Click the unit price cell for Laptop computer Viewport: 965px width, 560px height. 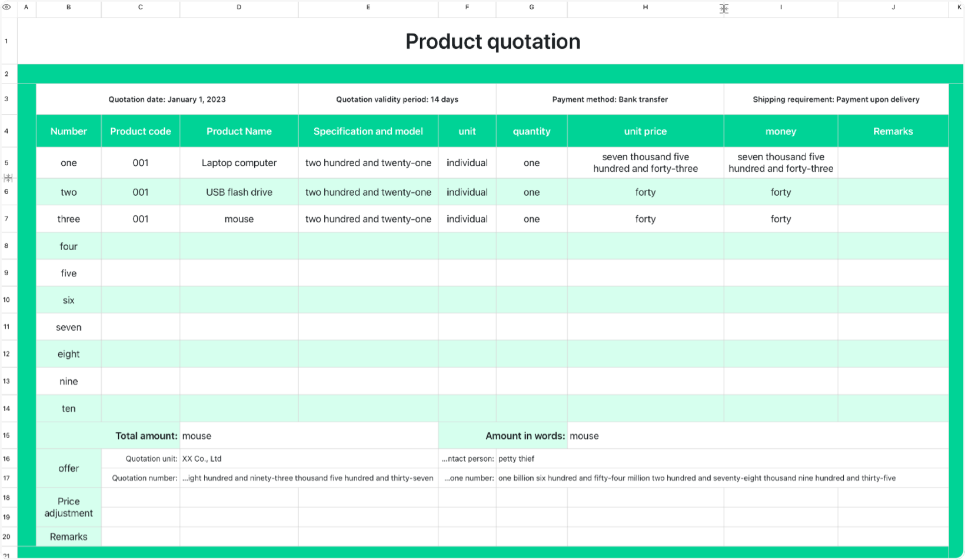tap(645, 163)
